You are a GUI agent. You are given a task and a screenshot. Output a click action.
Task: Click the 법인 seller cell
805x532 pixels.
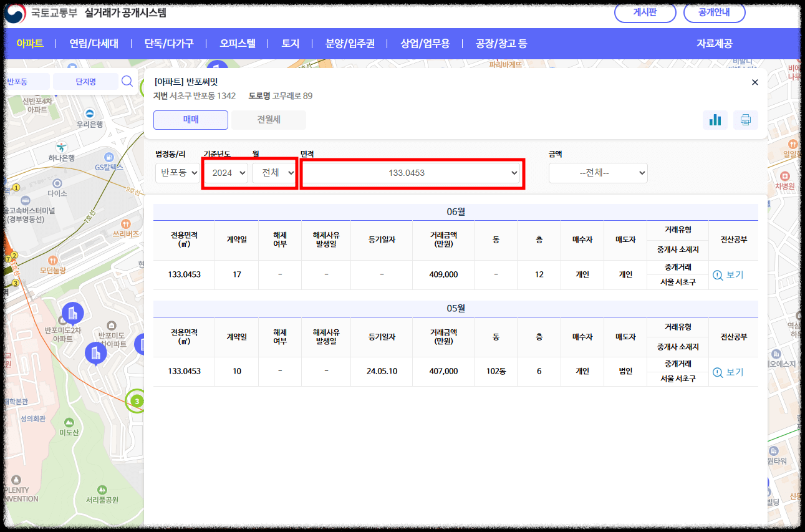[x=625, y=371]
